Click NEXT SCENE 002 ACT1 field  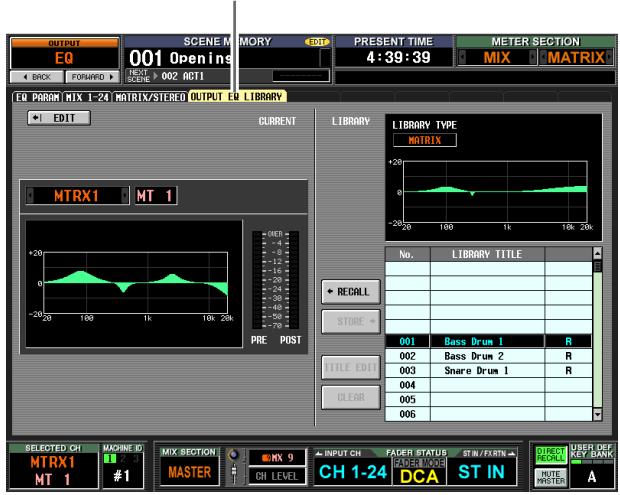click(x=198, y=76)
